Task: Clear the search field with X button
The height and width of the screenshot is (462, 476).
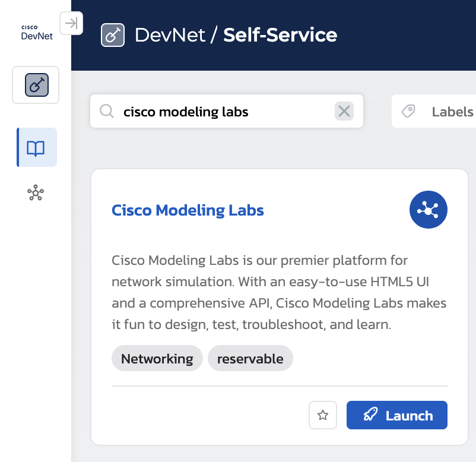Action: (x=344, y=111)
